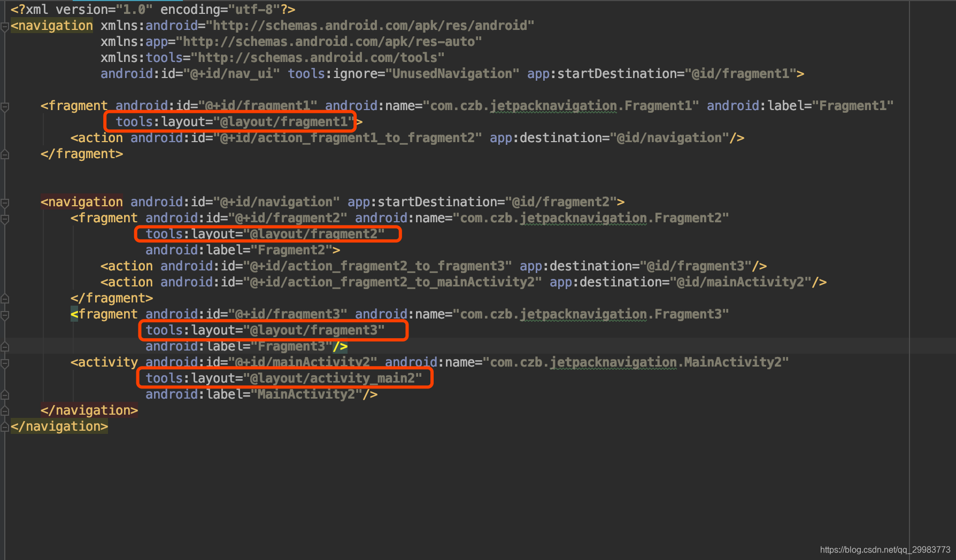Click the com.czb.jetpacknavigation.Fragment1 class name
This screenshot has height=560, width=956.
point(561,106)
